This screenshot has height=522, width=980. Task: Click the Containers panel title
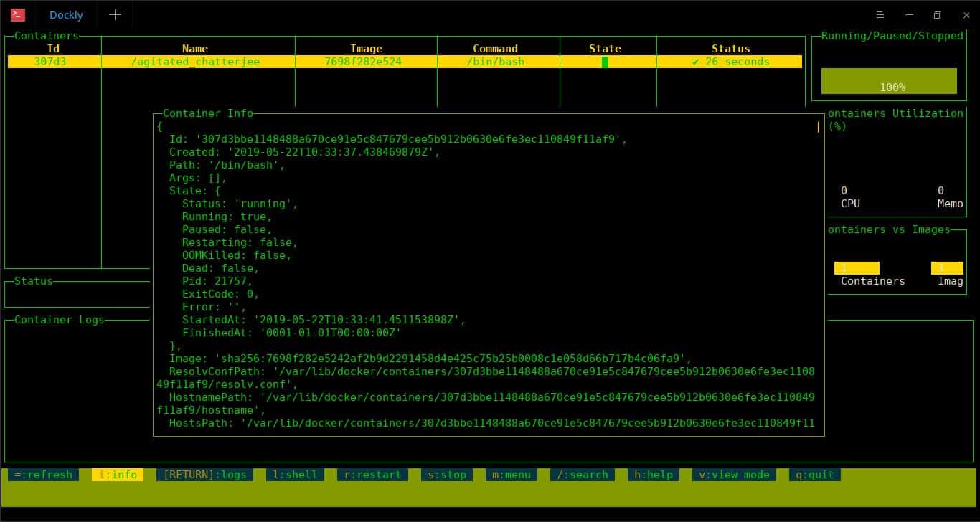pos(47,36)
